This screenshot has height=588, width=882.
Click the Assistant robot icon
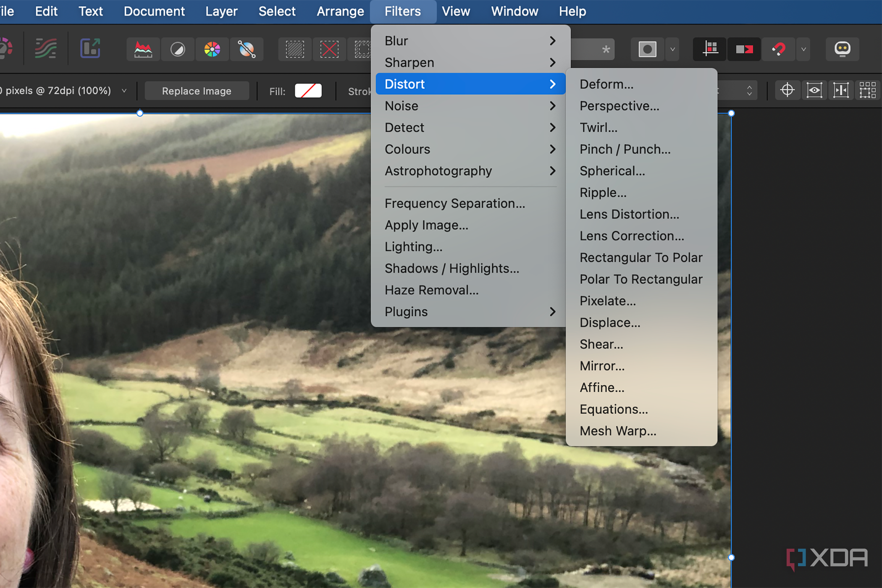[x=843, y=49]
